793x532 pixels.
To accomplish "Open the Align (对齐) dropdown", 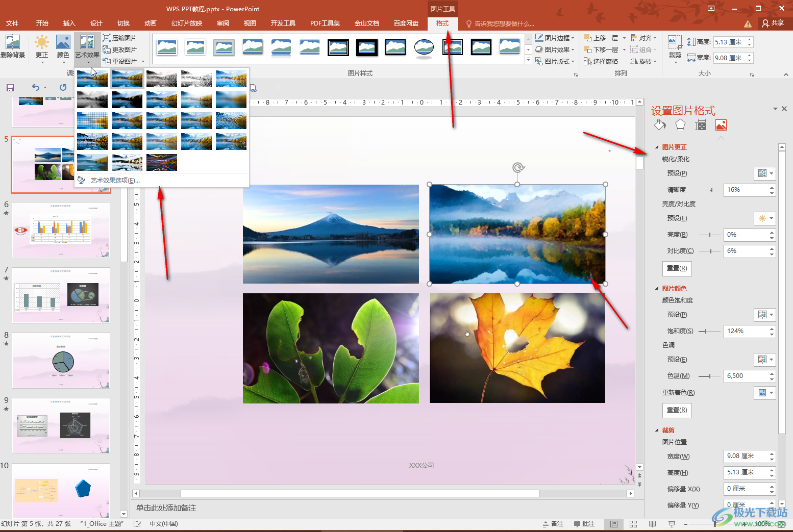I will [643, 38].
